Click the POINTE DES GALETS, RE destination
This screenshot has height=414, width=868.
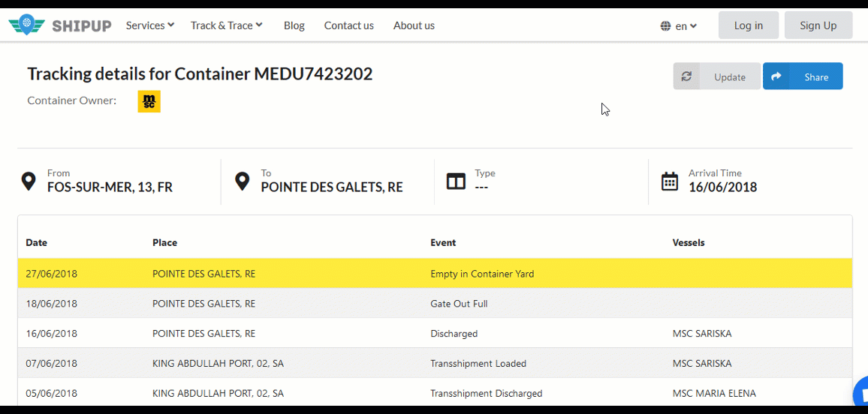click(x=332, y=187)
